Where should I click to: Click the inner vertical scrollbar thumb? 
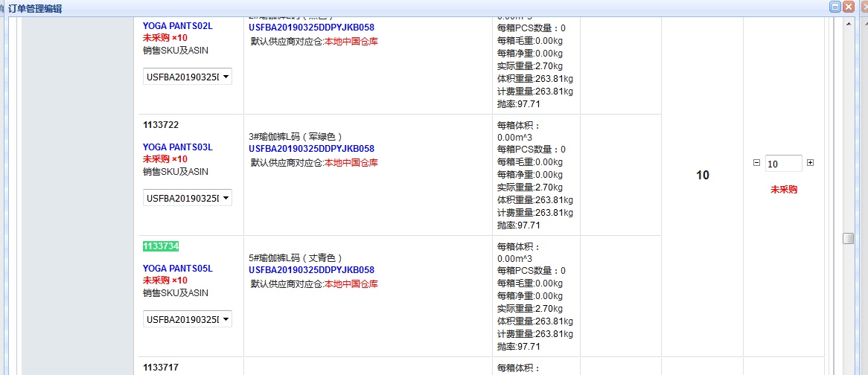(x=848, y=238)
